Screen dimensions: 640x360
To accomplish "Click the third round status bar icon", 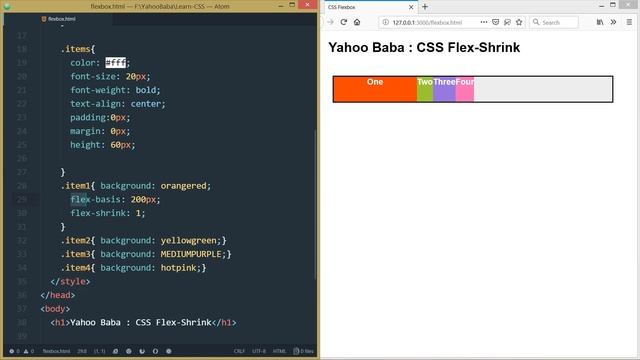I will (x=142, y=351).
